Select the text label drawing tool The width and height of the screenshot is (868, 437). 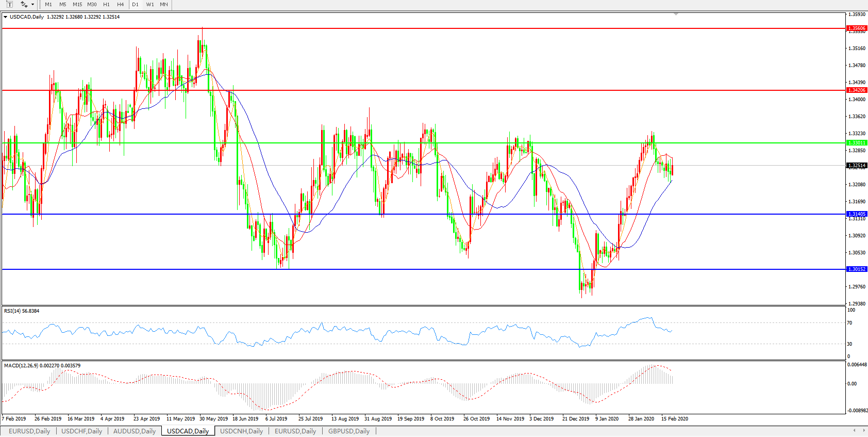[x=9, y=4]
